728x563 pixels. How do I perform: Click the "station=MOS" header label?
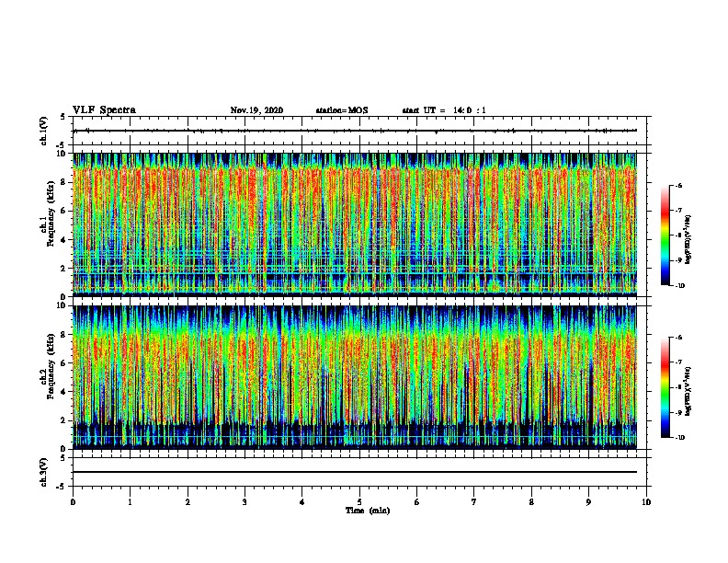click(x=342, y=110)
